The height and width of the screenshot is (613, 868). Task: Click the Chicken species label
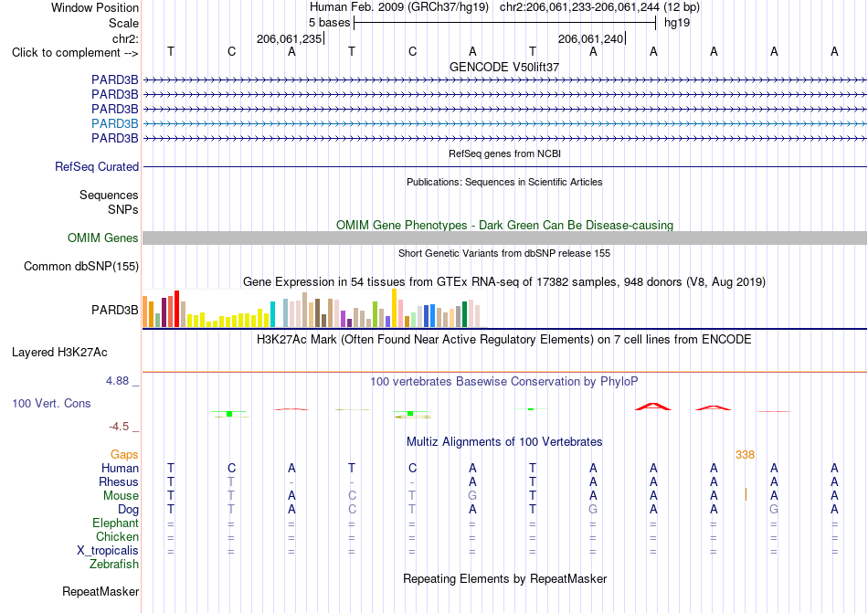117,536
